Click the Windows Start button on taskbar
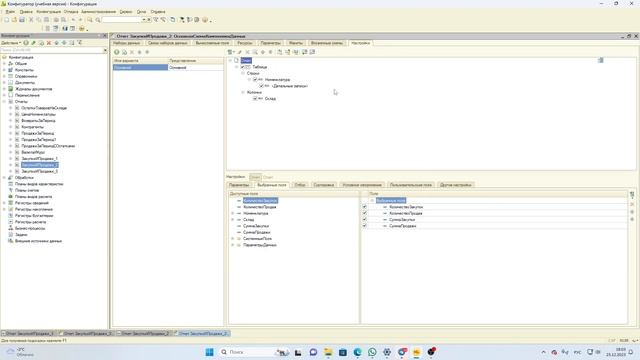Image resolution: width=640 pixels, height=360 pixels. [x=209, y=352]
